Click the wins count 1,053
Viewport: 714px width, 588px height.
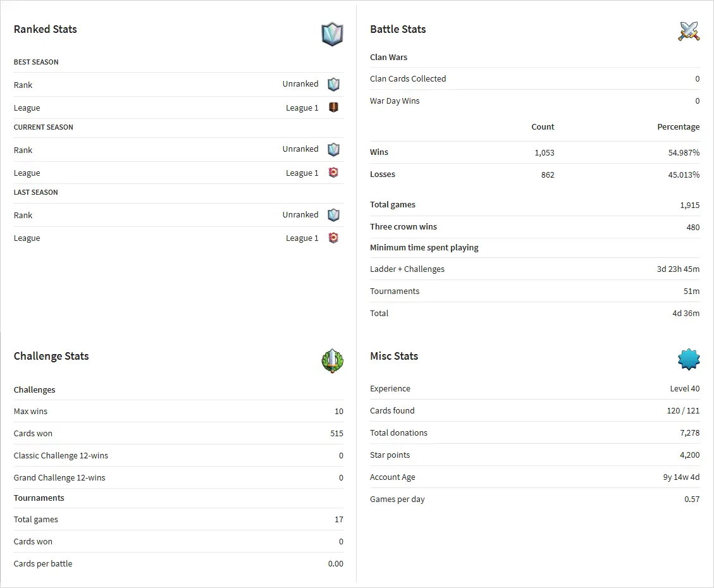pyautogui.click(x=543, y=152)
